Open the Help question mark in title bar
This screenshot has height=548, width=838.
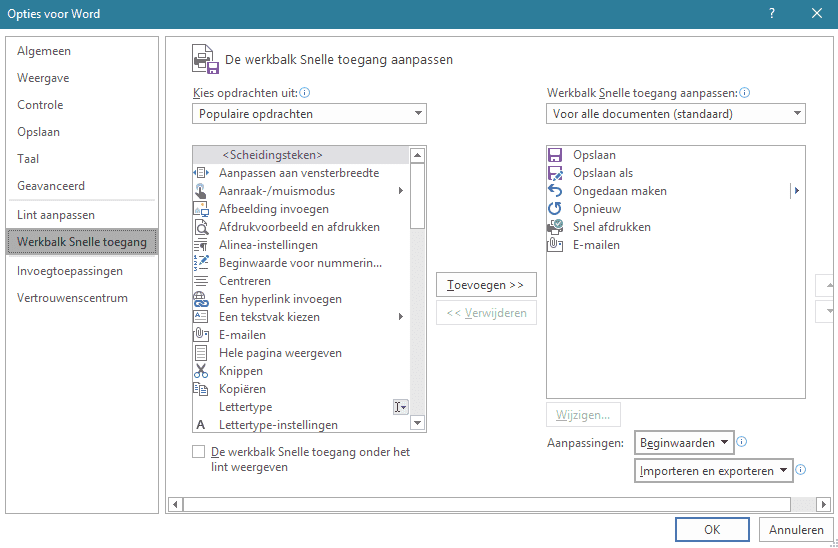click(x=772, y=13)
